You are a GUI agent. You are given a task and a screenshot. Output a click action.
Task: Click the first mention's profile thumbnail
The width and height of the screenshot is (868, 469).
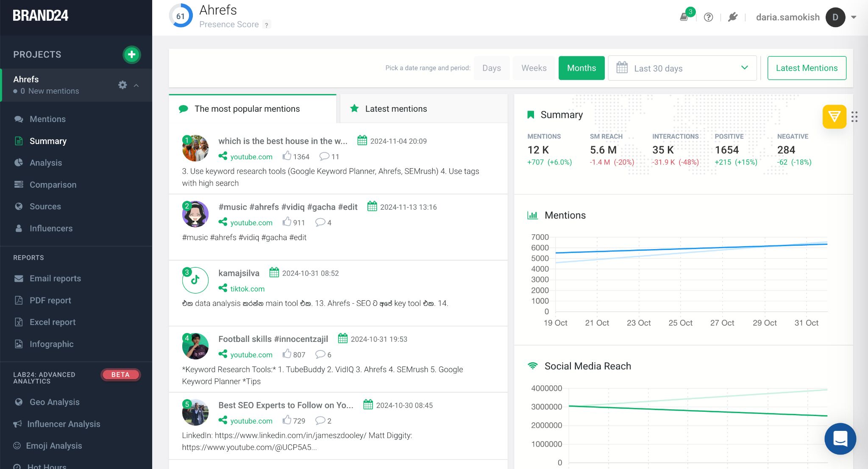coord(195,148)
